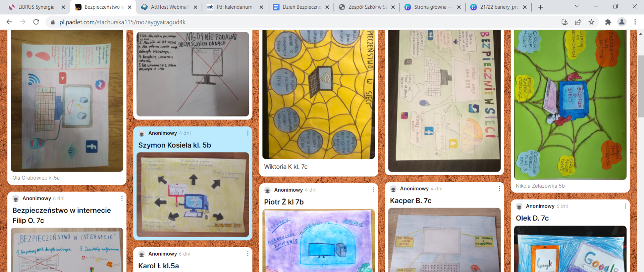This screenshot has width=644, height=272.
Task: Open a new browser tab
Action: [541, 7]
